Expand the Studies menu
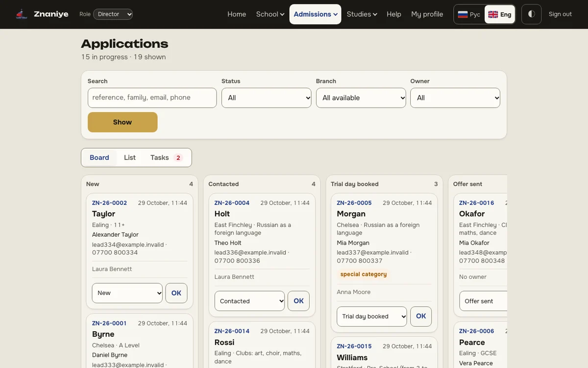 [362, 14]
